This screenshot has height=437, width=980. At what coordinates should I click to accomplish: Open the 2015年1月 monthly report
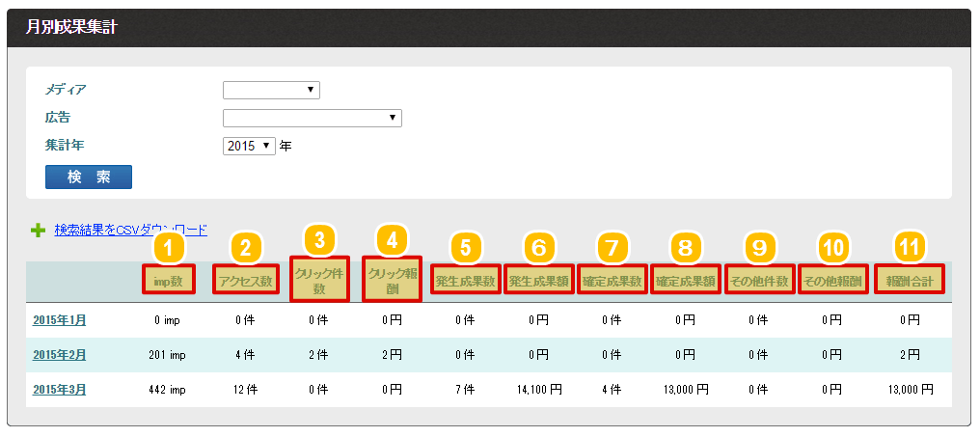(59, 320)
